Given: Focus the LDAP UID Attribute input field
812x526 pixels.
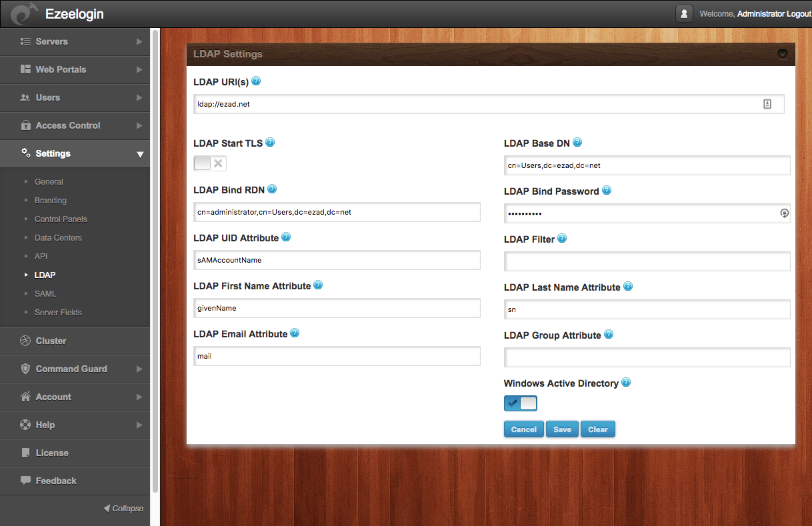Looking at the screenshot, I should (x=337, y=260).
